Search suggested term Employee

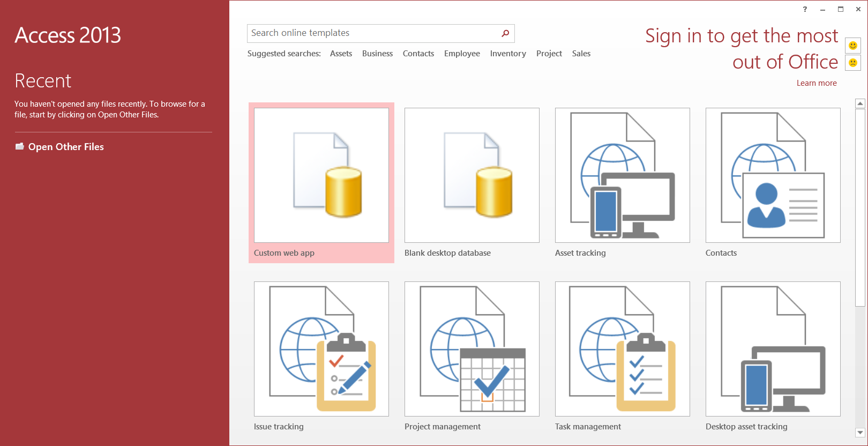(462, 54)
